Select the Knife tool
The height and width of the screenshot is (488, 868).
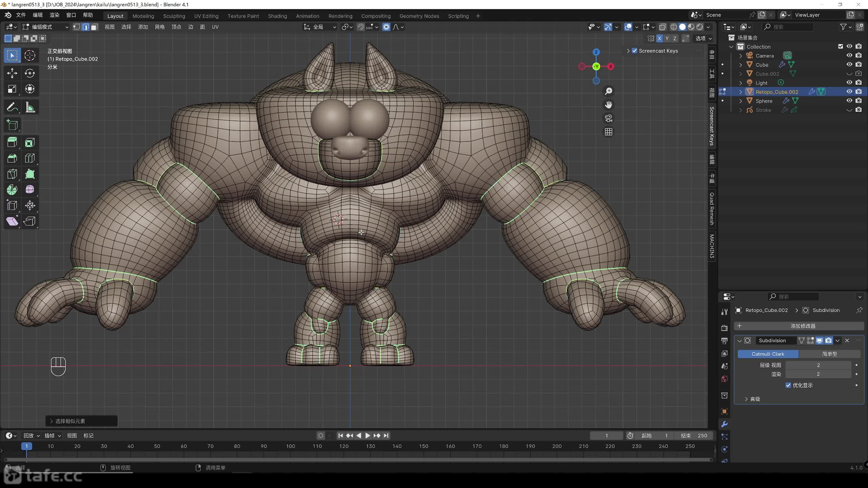pyautogui.click(x=12, y=174)
